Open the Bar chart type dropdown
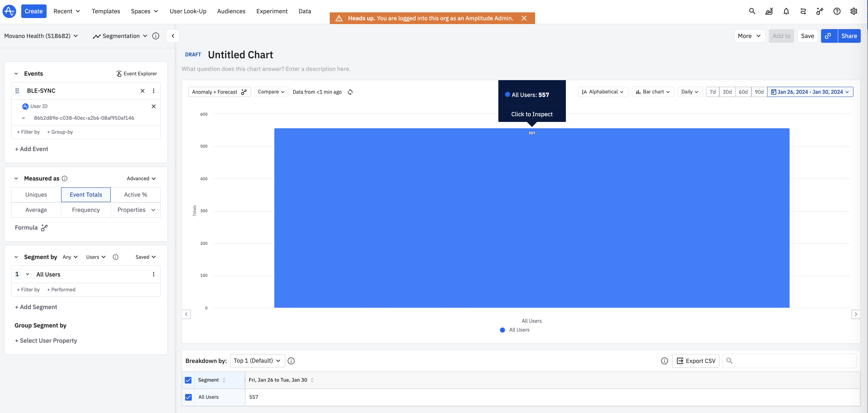Screen dimensions: 868x413 pyautogui.click(x=653, y=92)
